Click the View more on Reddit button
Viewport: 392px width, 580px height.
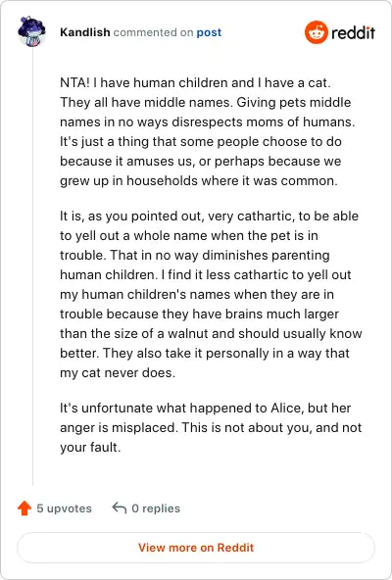point(196,548)
